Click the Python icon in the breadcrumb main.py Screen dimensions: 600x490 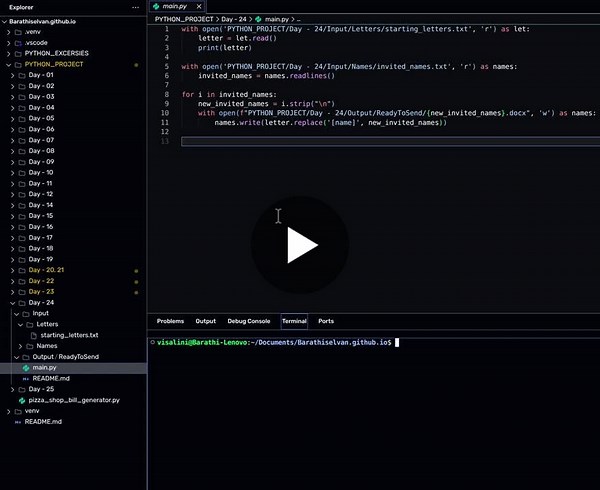pyautogui.click(x=258, y=19)
